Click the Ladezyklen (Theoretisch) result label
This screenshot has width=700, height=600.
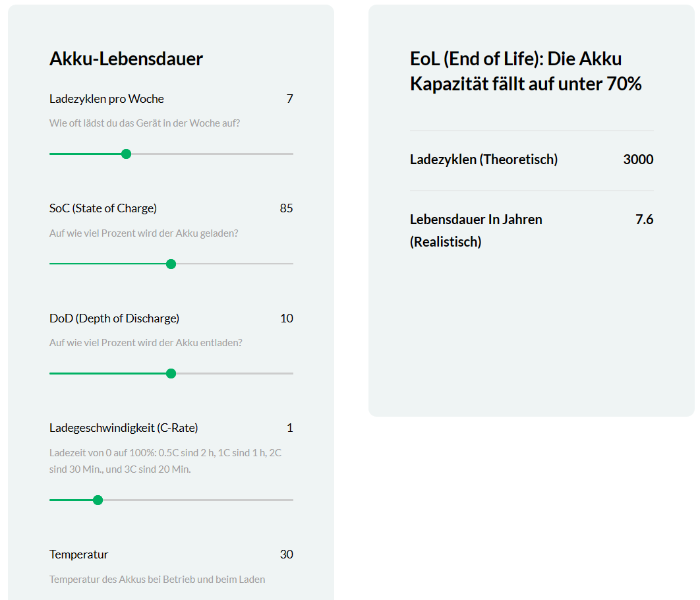pyautogui.click(x=484, y=160)
